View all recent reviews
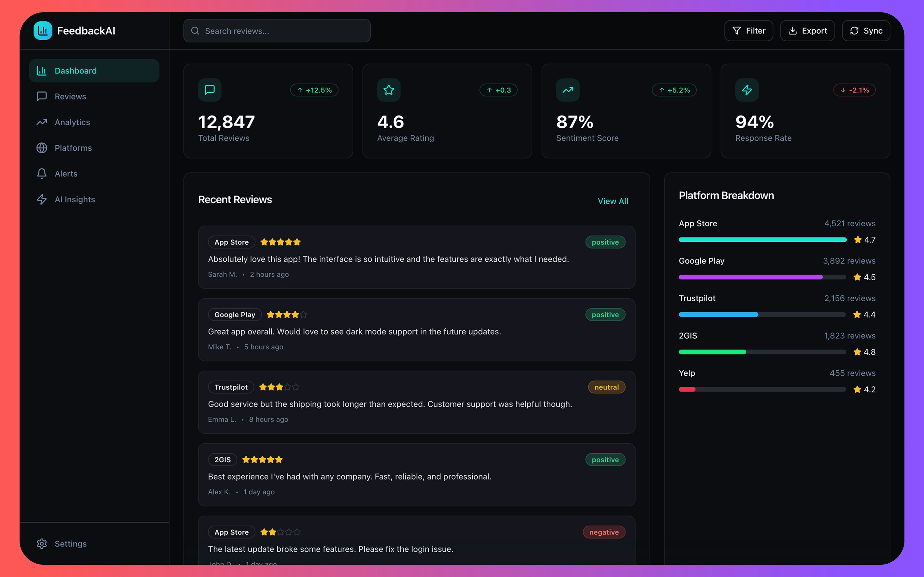The image size is (924, 577). click(x=613, y=201)
